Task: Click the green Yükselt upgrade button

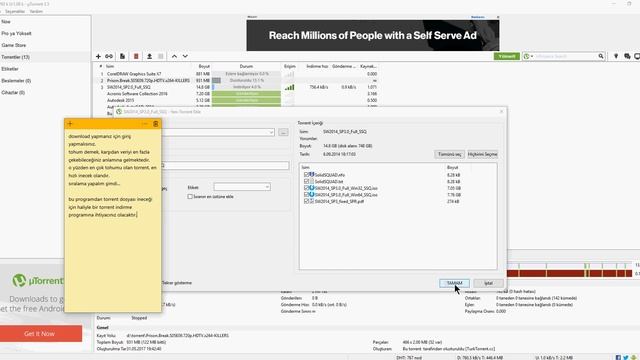Action: tap(507, 56)
